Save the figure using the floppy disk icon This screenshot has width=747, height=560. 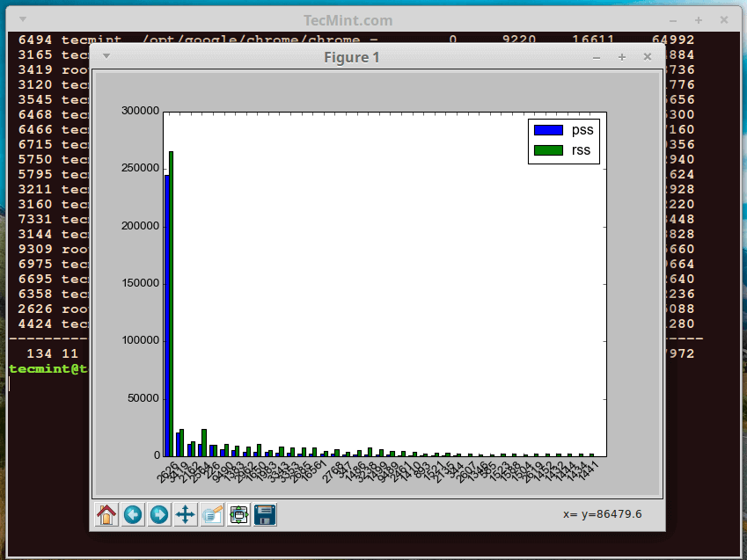point(264,514)
